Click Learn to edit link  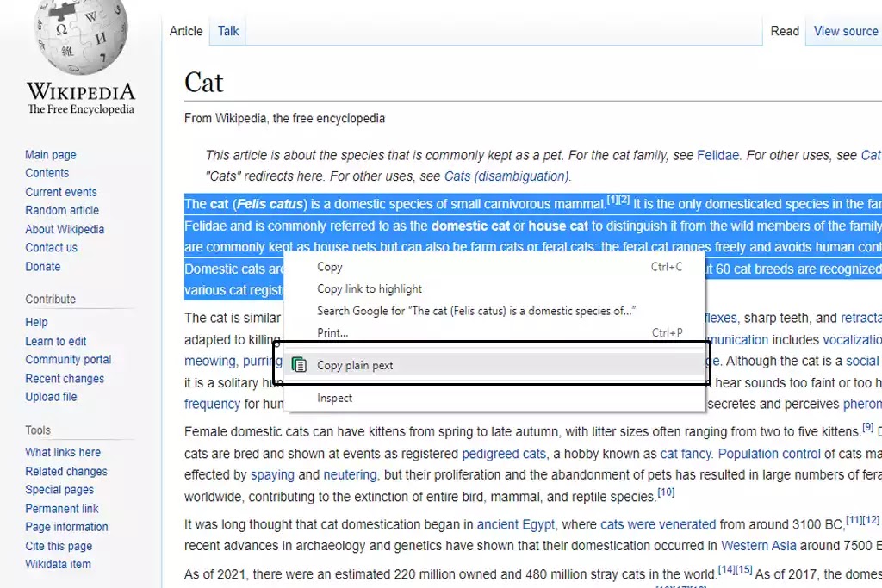(x=56, y=341)
